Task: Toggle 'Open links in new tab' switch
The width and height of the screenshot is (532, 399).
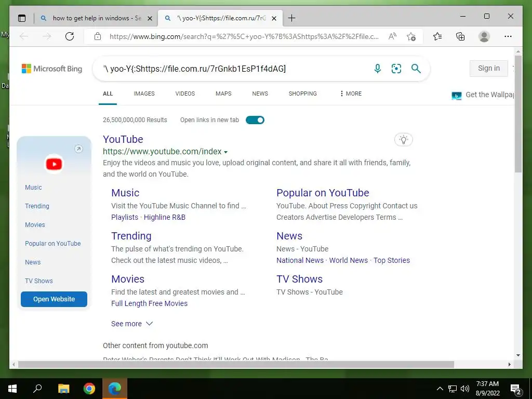Action: pos(255,120)
